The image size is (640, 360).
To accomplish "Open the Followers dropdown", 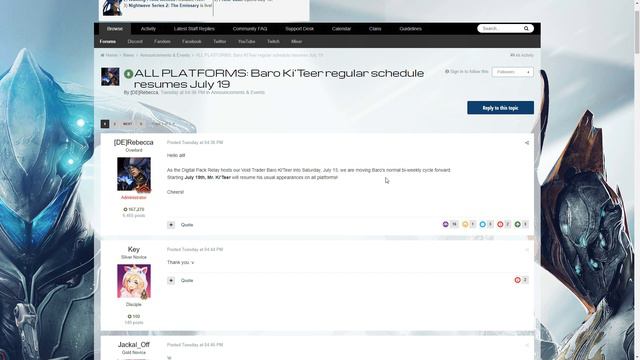I will (513, 72).
